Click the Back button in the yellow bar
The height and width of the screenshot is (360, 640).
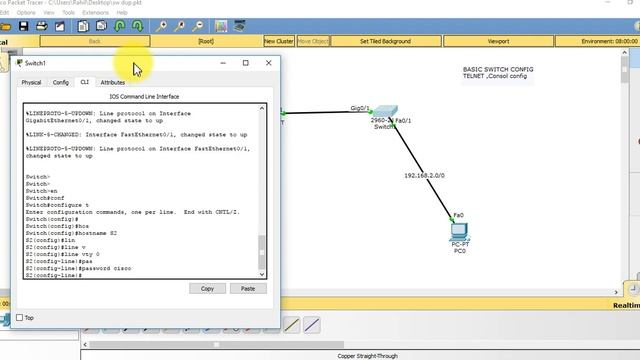click(x=95, y=41)
